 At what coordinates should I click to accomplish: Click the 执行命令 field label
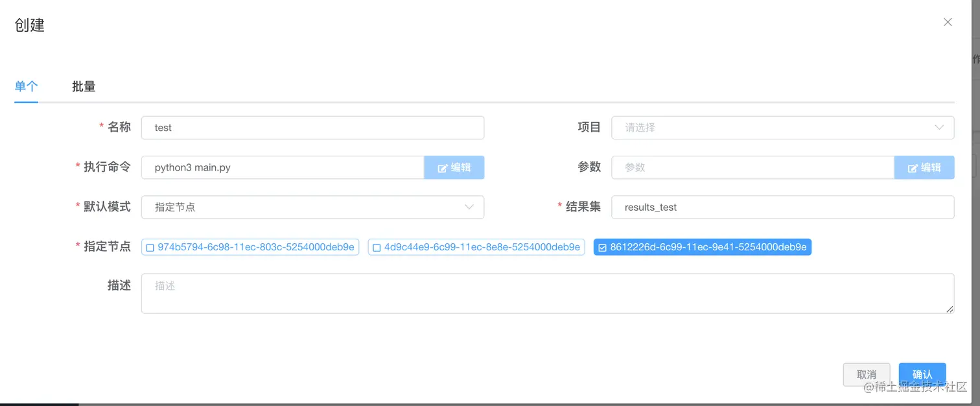pos(108,167)
